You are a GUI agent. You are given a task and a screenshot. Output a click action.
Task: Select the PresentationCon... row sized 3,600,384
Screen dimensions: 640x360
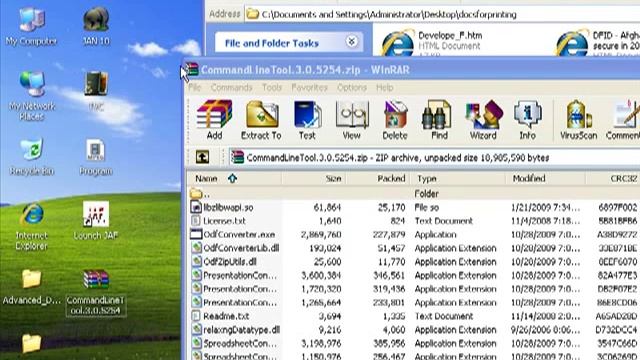[413, 275]
